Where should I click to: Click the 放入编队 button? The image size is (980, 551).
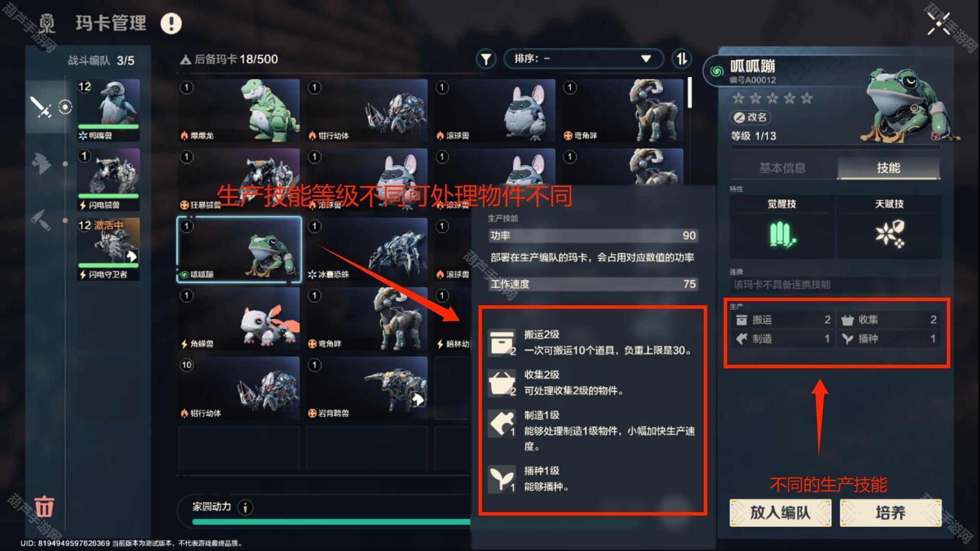(780, 512)
